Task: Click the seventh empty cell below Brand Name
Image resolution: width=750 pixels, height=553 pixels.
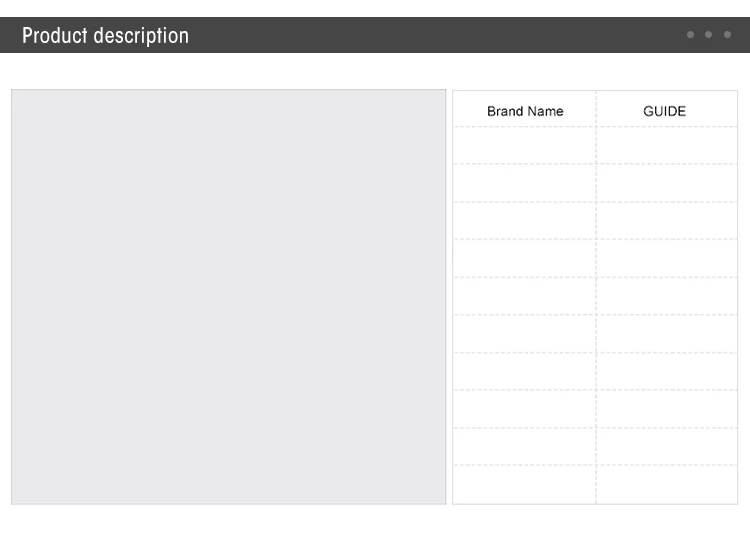Action: [525, 371]
